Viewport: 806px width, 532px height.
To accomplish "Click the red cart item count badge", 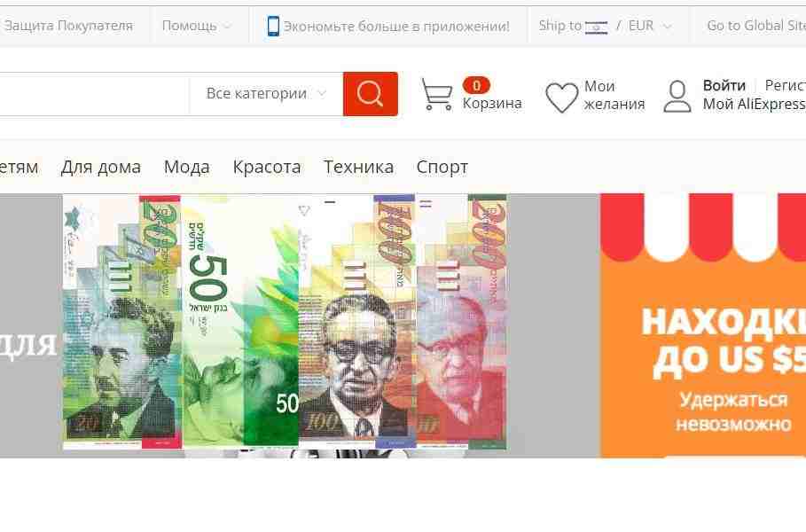I will 476,85.
